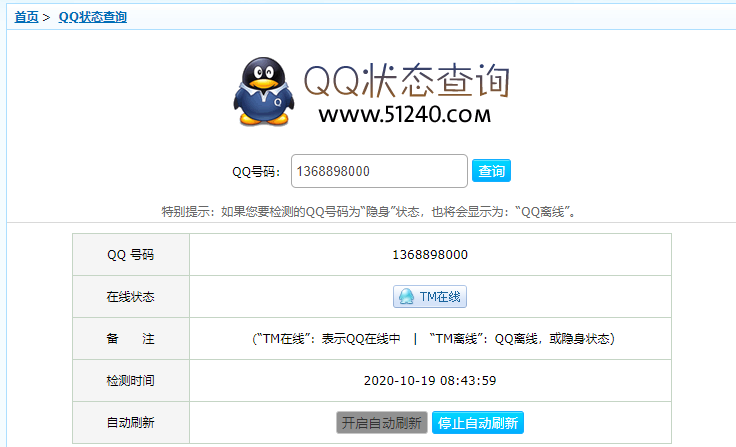Select detection time 2020-10-19 08:43:59
Viewport: 736px width, 447px height.
coord(430,380)
